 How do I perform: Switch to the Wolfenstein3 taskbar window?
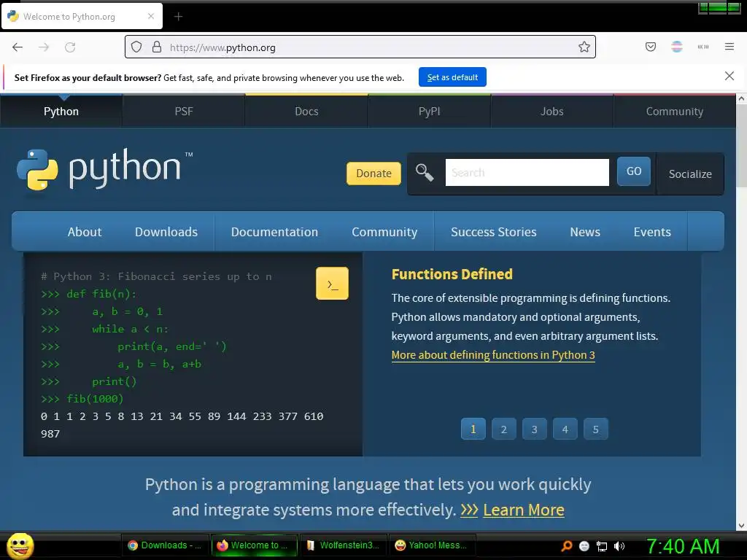344,545
